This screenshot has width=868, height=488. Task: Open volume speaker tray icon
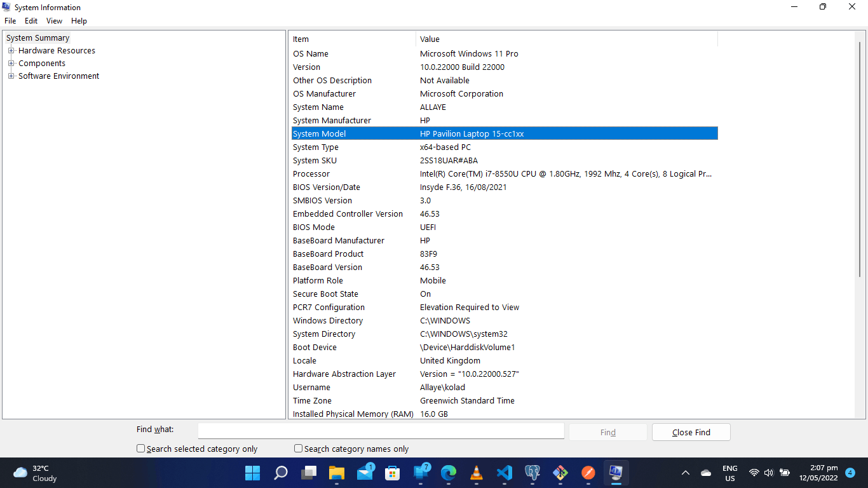[x=769, y=473]
